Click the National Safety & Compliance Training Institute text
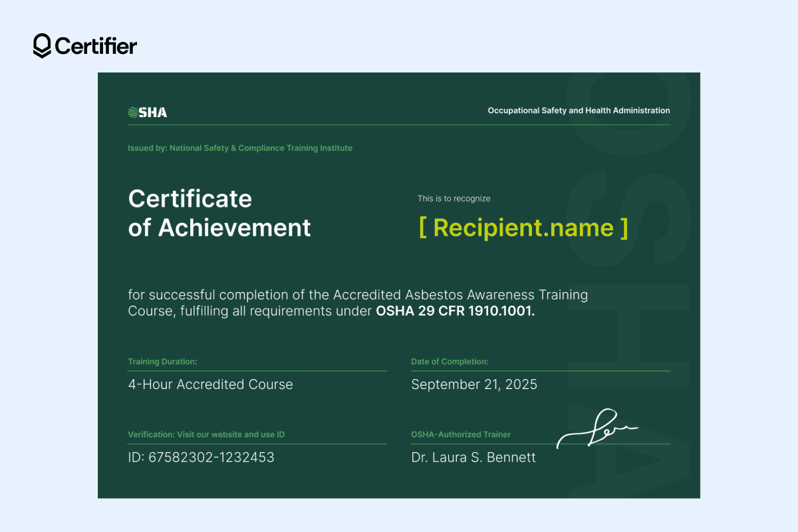Screen dimensions: 798x532 click(240, 148)
